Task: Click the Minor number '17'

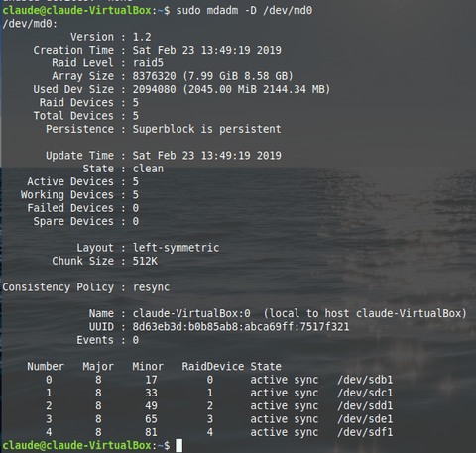Action: [x=151, y=380]
